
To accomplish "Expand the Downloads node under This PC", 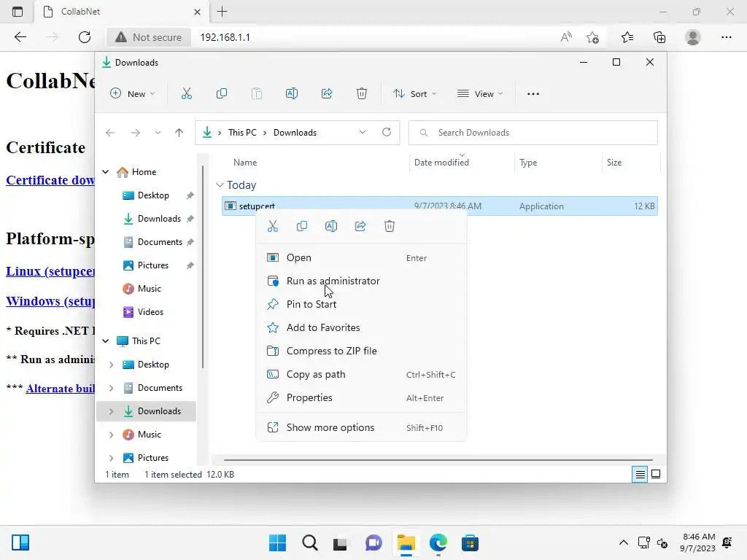I will (111, 411).
